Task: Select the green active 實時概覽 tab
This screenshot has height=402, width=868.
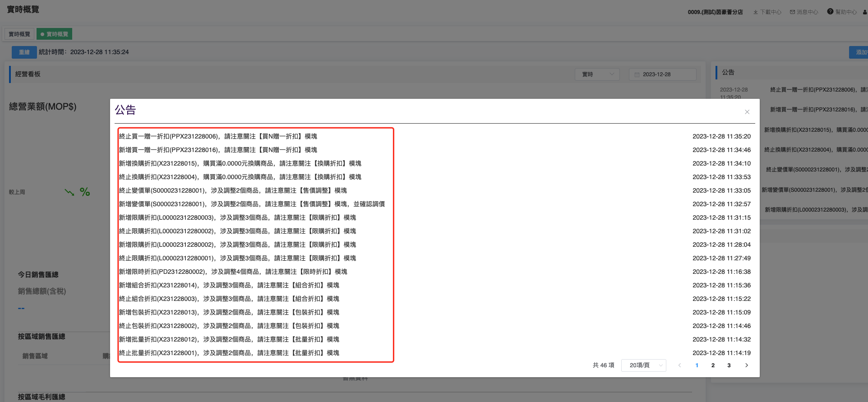Action: click(55, 34)
